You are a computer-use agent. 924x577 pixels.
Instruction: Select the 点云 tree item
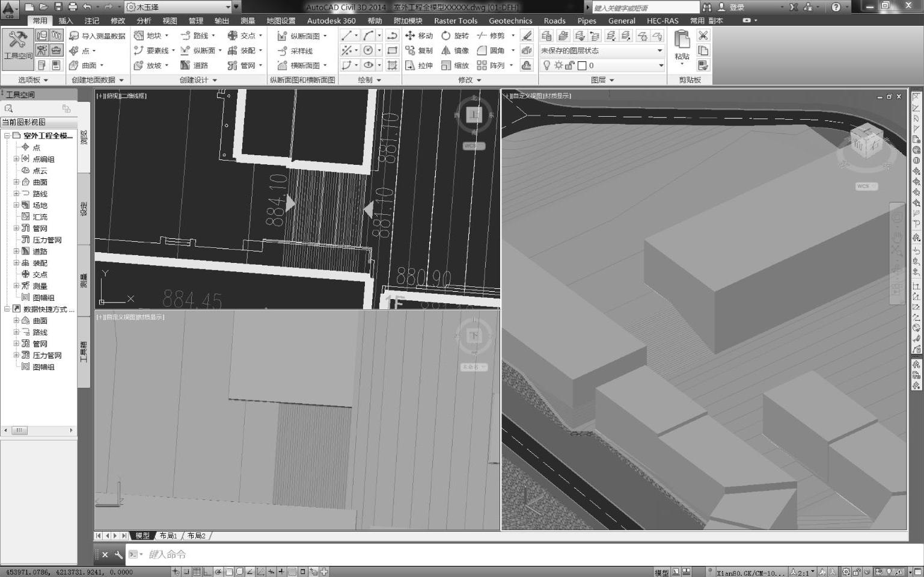click(x=40, y=170)
